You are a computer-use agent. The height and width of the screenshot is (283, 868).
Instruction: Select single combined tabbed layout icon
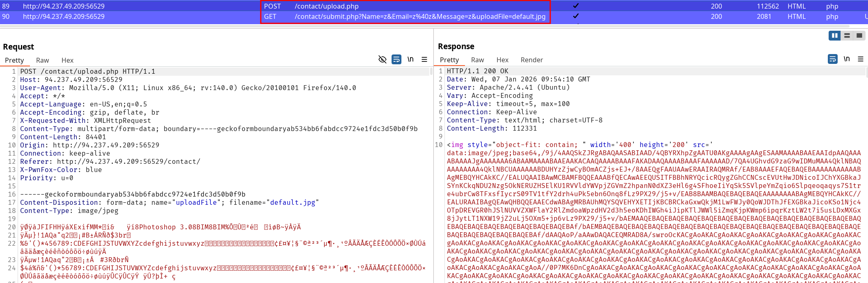coord(859,36)
